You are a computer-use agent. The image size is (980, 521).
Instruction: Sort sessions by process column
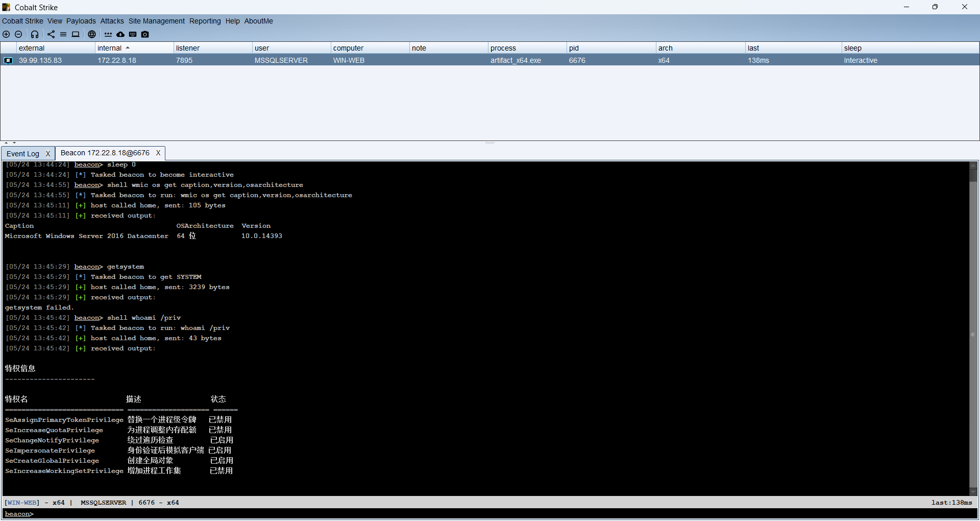pos(528,48)
